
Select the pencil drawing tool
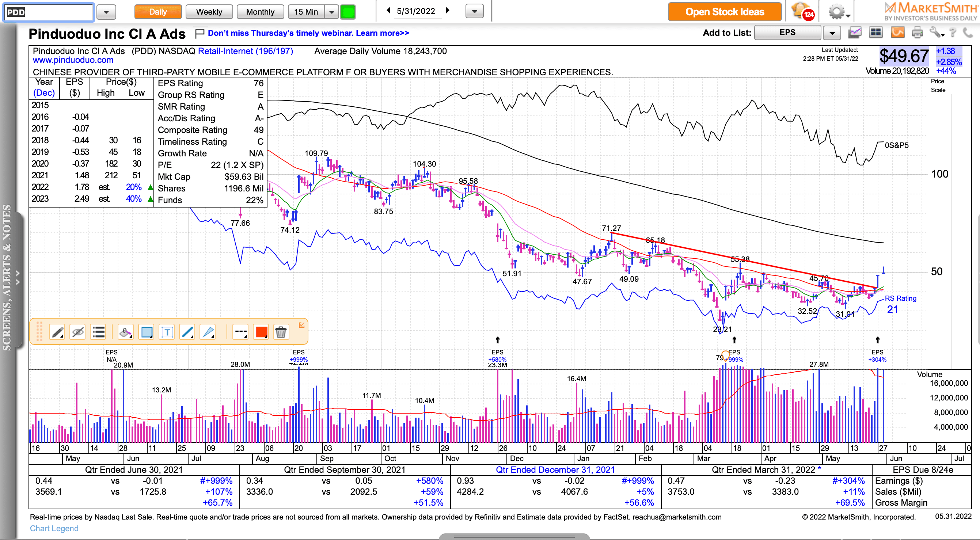click(57, 332)
